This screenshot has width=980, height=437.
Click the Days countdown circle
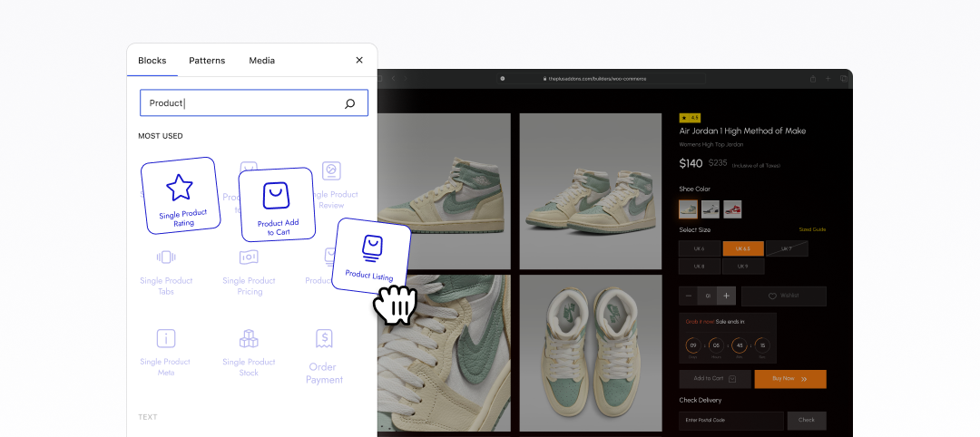pyautogui.click(x=692, y=345)
